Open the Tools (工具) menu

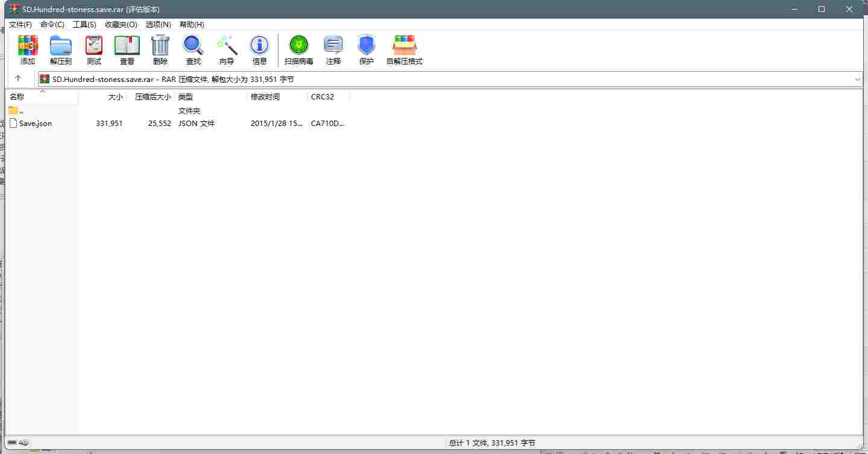point(84,25)
